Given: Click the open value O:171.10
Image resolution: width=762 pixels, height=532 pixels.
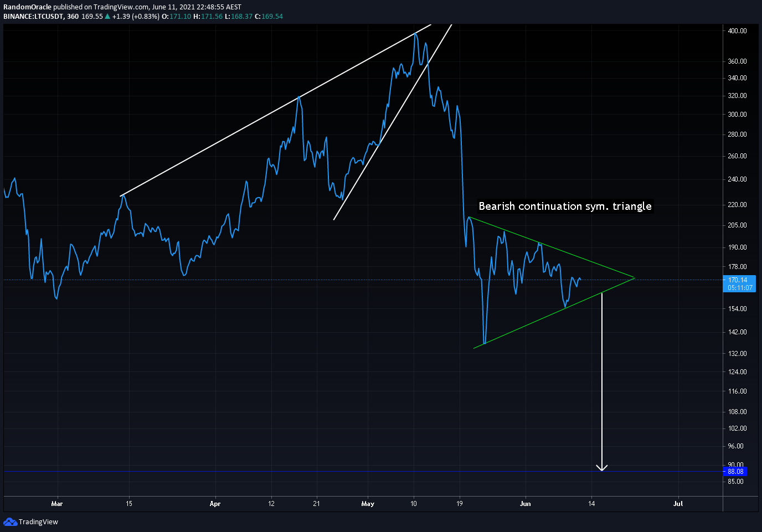Looking at the screenshot, I should coord(176,17).
